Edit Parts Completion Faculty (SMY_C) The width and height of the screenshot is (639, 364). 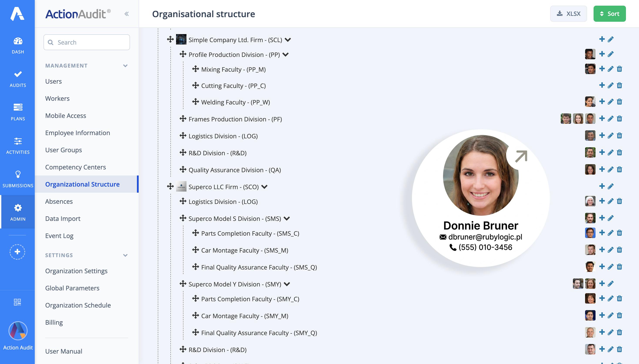[x=611, y=298]
